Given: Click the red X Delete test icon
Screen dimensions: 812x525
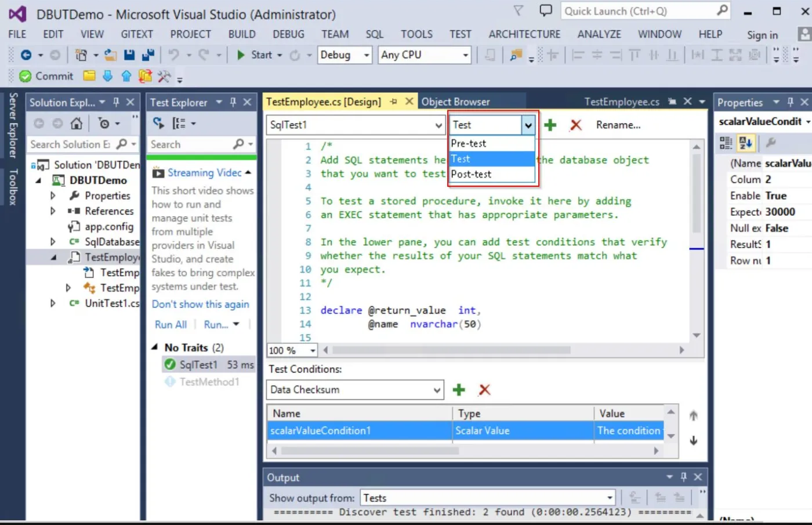Looking at the screenshot, I should (576, 125).
